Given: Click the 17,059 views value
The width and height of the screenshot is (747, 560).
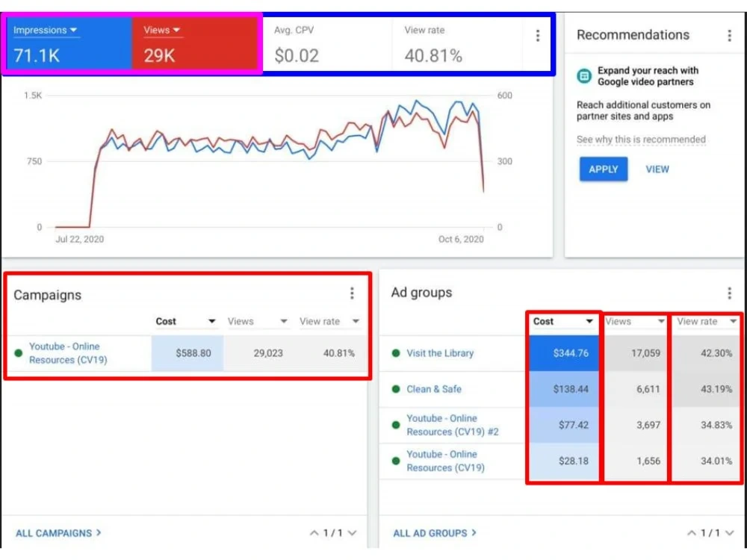Looking at the screenshot, I should 645,353.
